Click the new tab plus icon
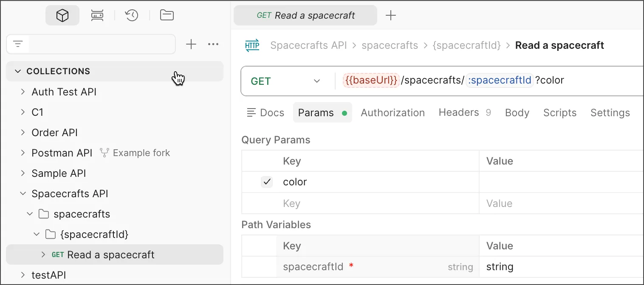This screenshot has height=285, width=644. (390, 16)
